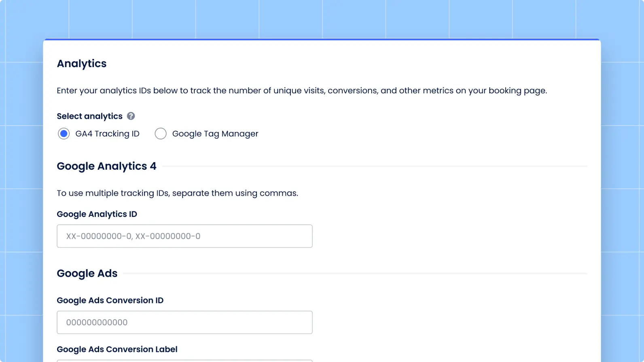
Task: Click the multiple tracking IDs instruction text
Action: [x=177, y=193]
